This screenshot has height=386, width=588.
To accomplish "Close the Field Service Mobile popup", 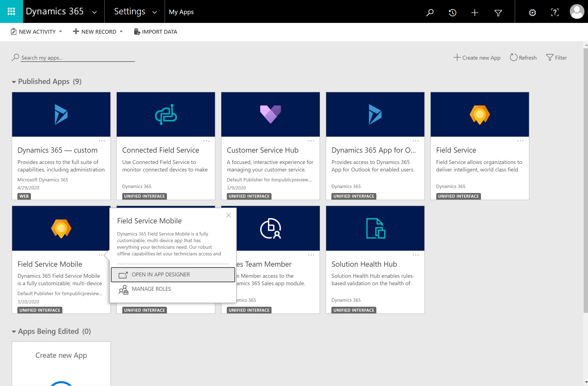I will (x=228, y=215).
